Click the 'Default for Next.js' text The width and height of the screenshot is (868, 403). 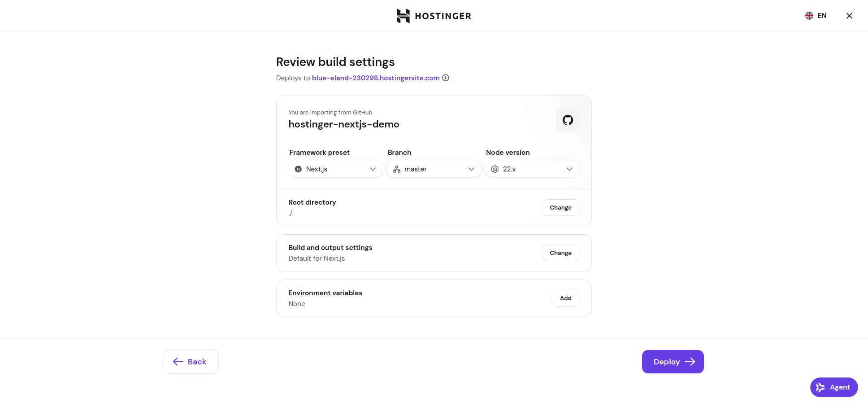(x=317, y=258)
